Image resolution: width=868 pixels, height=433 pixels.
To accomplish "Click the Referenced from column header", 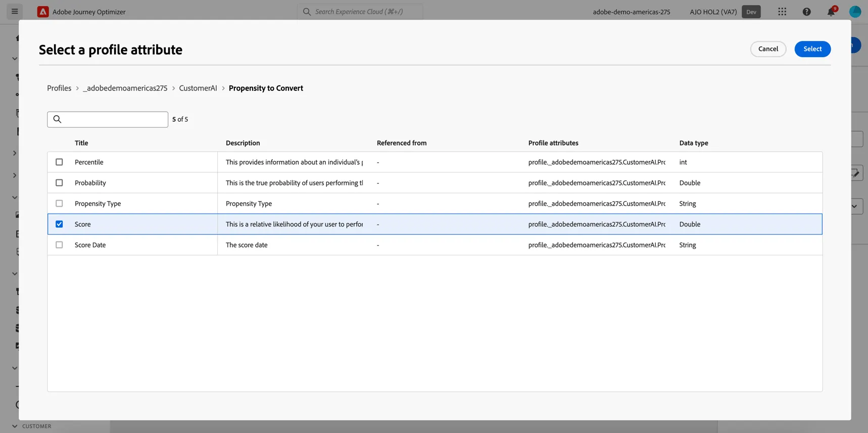I will [402, 143].
